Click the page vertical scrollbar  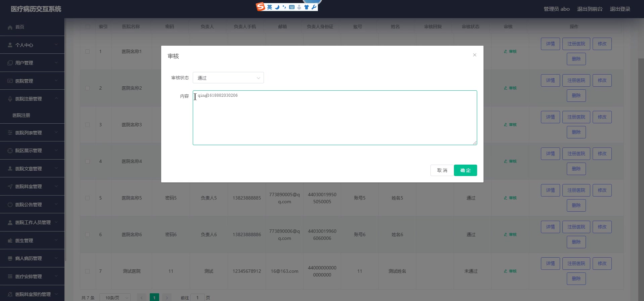click(x=641, y=180)
